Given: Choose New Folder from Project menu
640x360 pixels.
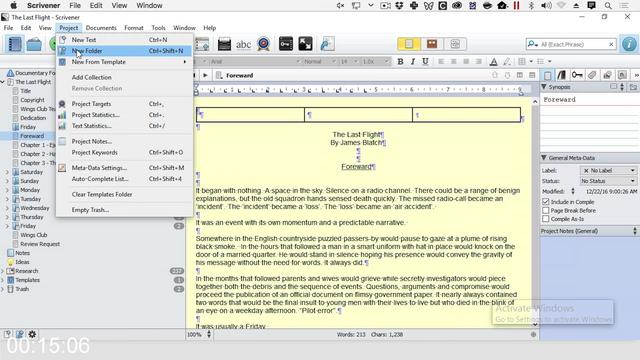Looking at the screenshot, I should pos(124,51).
